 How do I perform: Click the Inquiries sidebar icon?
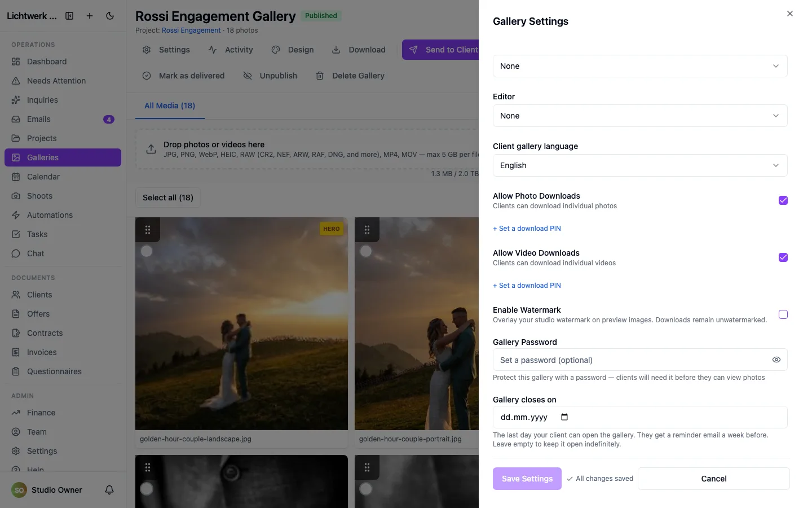pyautogui.click(x=16, y=100)
